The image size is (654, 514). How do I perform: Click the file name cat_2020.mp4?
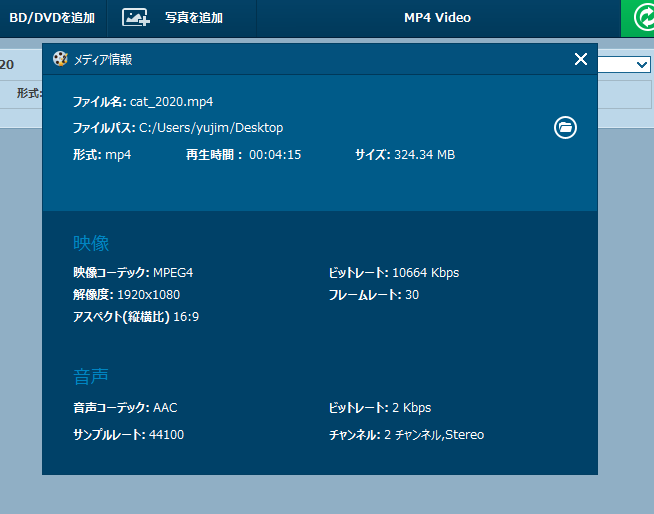171,102
